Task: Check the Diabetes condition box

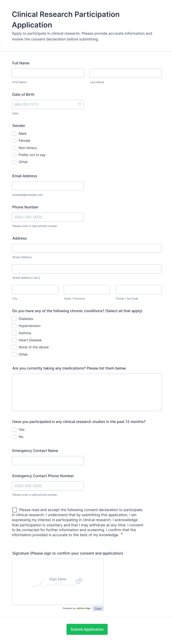Action: pyautogui.click(x=14, y=319)
